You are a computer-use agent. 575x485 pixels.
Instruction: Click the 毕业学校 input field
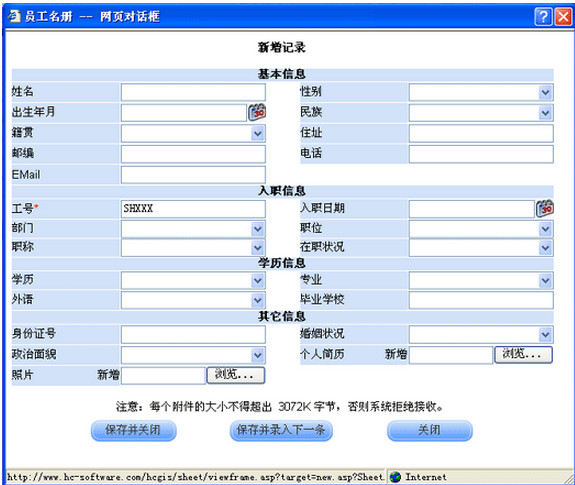coord(481,301)
